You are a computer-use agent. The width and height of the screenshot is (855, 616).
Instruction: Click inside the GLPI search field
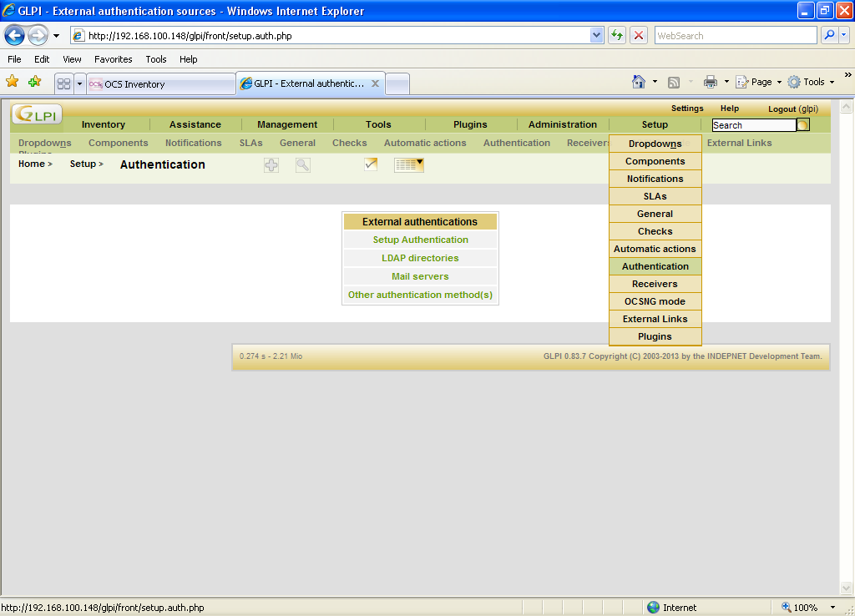pyautogui.click(x=751, y=124)
